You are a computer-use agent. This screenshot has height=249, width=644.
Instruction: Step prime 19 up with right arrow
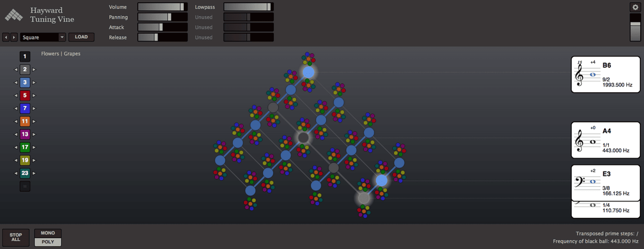tap(34, 160)
